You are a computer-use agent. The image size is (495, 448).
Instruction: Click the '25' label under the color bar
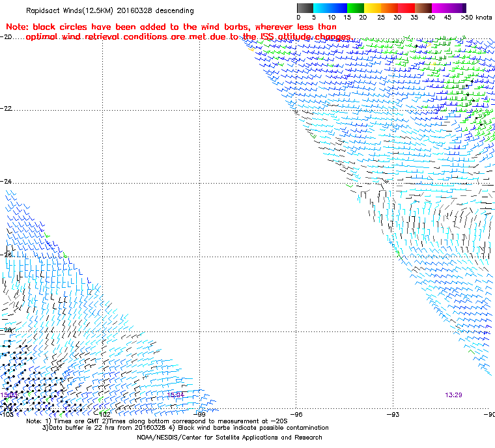(x=381, y=18)
